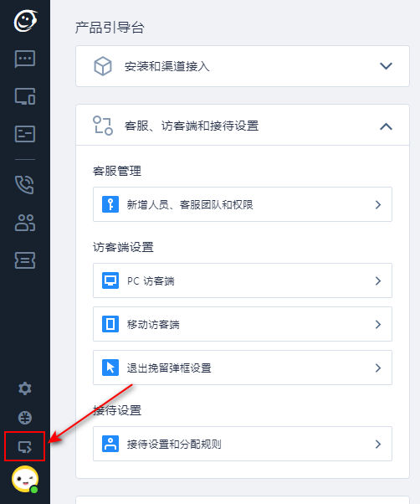Open the ticket sidebar icon
This screenshot has height=504, width=420.
25,260
